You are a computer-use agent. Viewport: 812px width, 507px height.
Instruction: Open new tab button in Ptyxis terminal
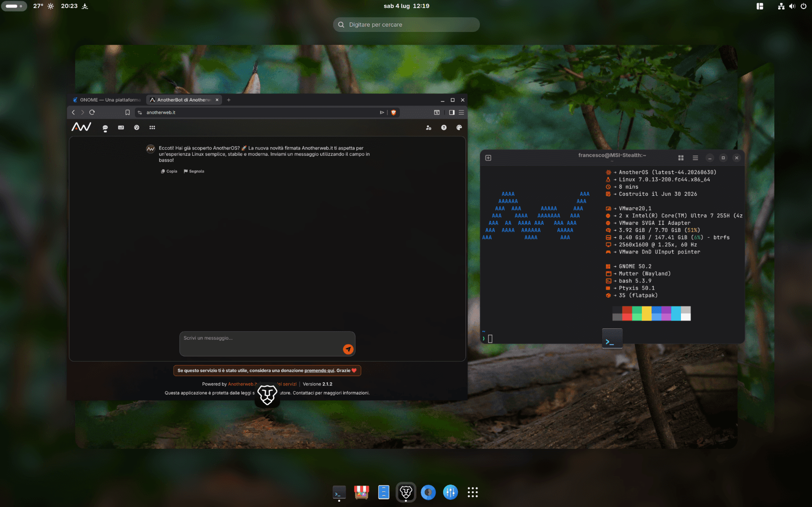pos(488,158)
